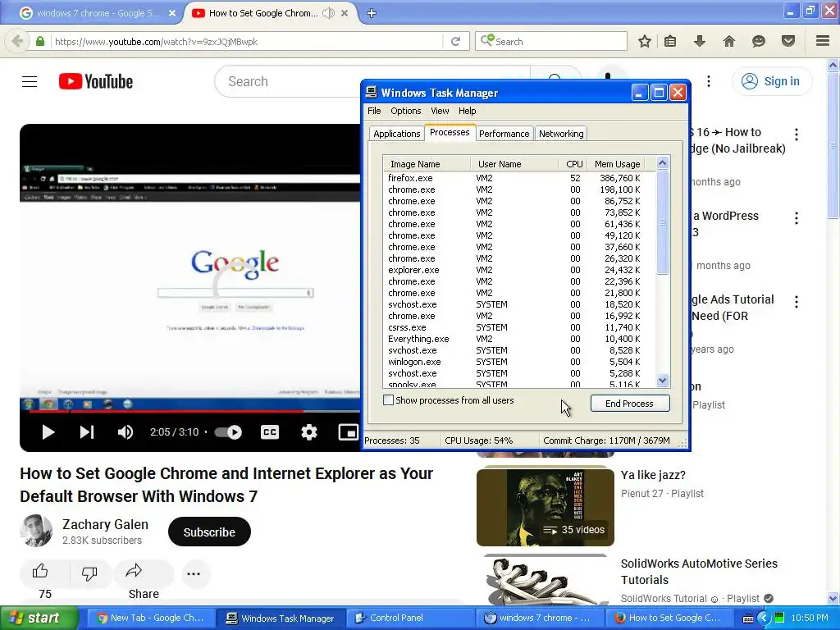The height and width of the screenshot is (630, 840).
Task: Skip to next video
Action: [x=87, y=431]
